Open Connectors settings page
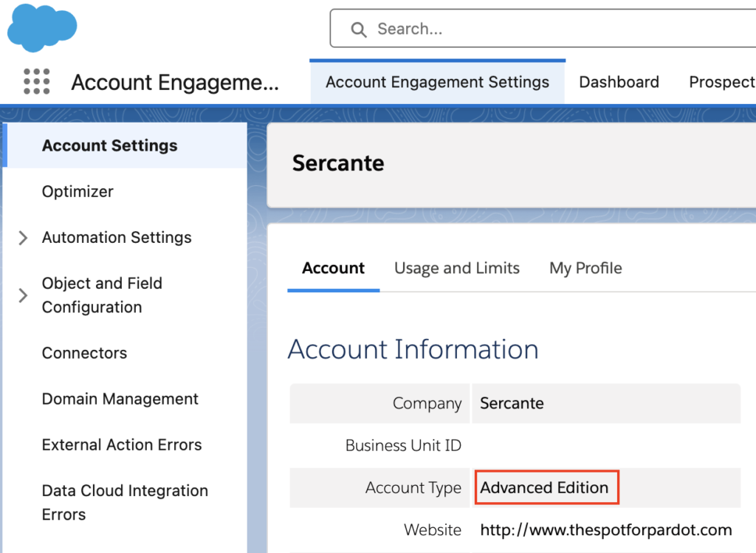This screenshot has height=553, width=756. (x=84, y=353)
